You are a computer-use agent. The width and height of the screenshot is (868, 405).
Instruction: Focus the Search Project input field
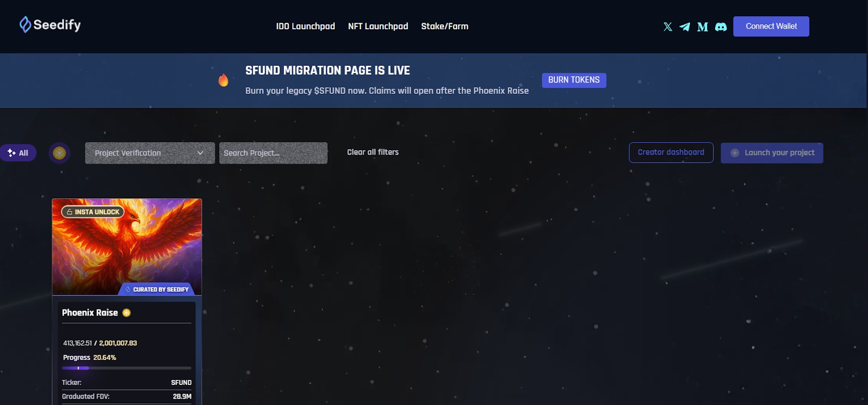273,153
